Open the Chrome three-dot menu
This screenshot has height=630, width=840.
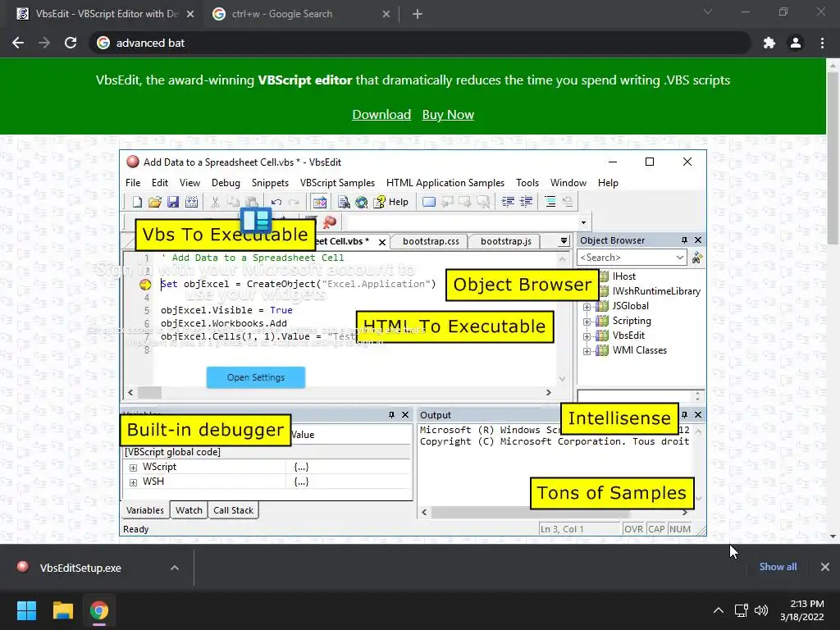coord(822,43)
